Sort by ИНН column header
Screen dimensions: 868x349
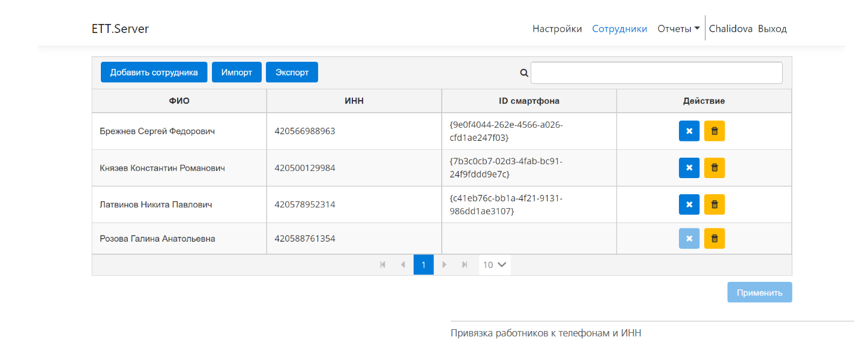(x=354, y=101)
